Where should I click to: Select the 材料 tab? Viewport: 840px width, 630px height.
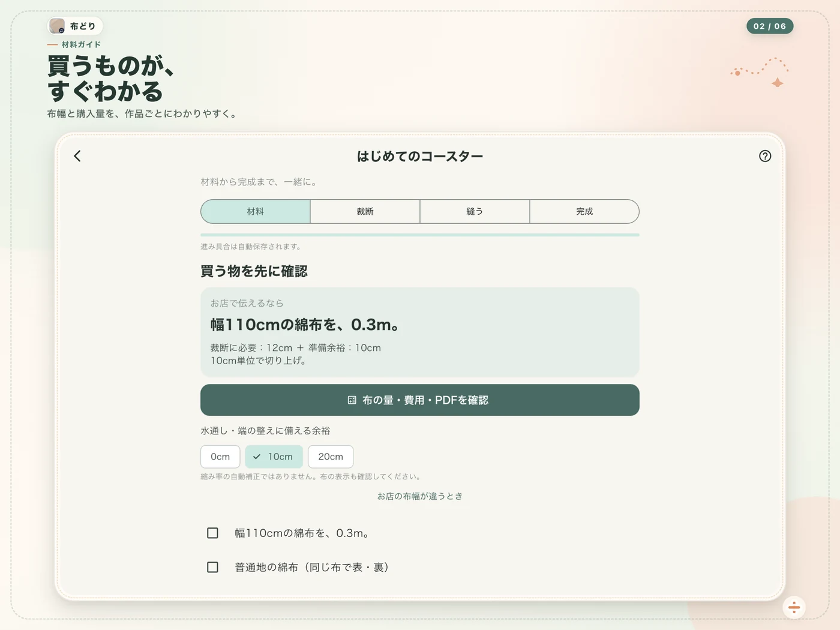[256, 211]
